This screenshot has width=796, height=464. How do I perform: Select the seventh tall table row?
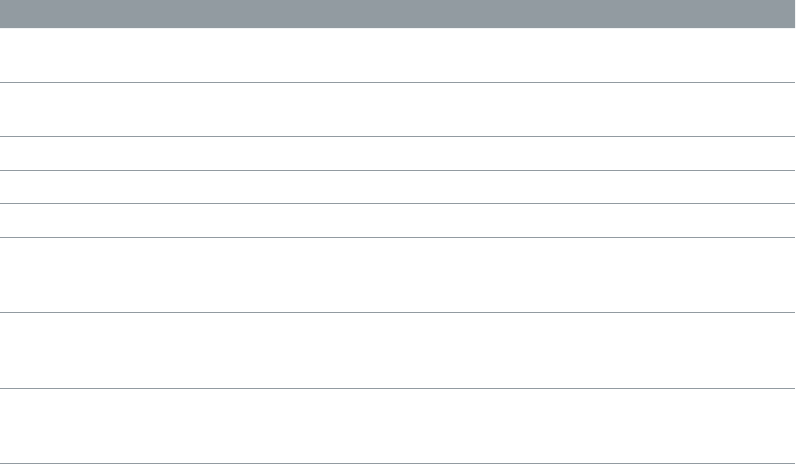[x=398, y=350]
